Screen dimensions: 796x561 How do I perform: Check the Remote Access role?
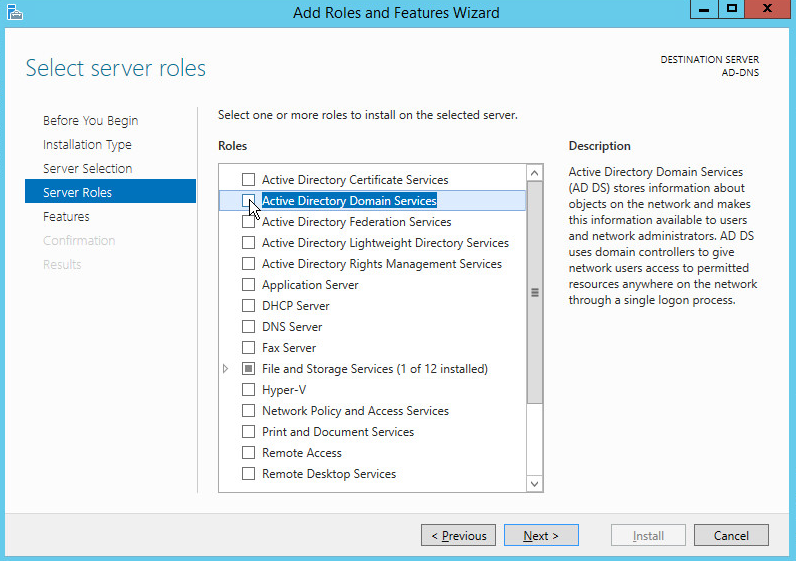tap(249, 453)
